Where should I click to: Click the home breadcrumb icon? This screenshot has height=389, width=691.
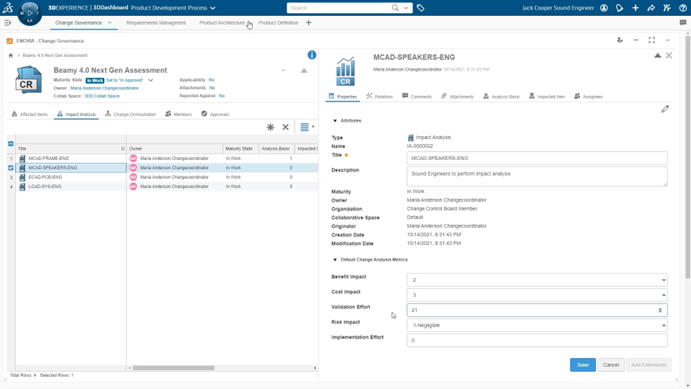[11, 56]
